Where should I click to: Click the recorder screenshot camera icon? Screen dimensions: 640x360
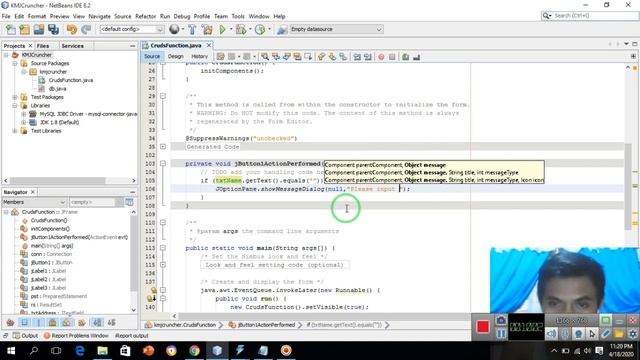pyautogui.click(x=501, y=320)
